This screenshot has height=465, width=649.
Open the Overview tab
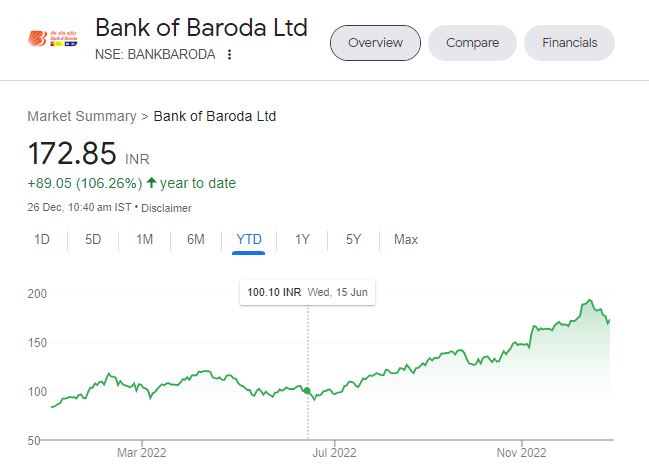pyautogui.click(x=375, y=43)
